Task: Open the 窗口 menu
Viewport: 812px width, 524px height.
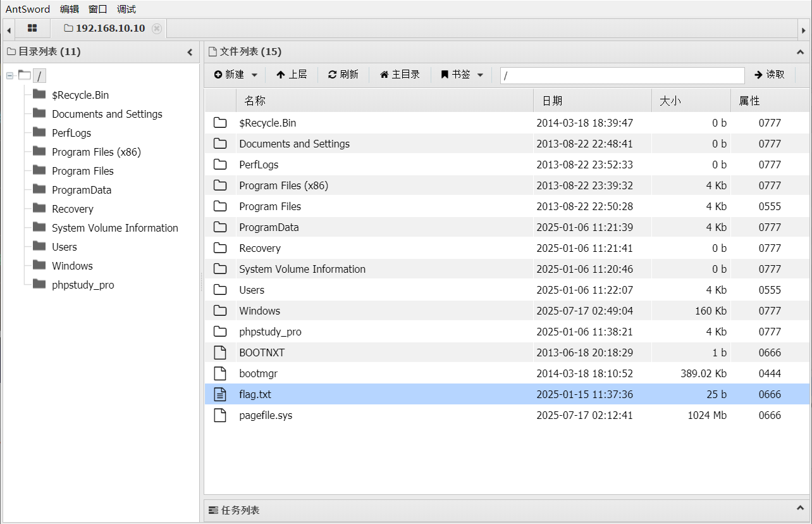Action: [98, 9]
